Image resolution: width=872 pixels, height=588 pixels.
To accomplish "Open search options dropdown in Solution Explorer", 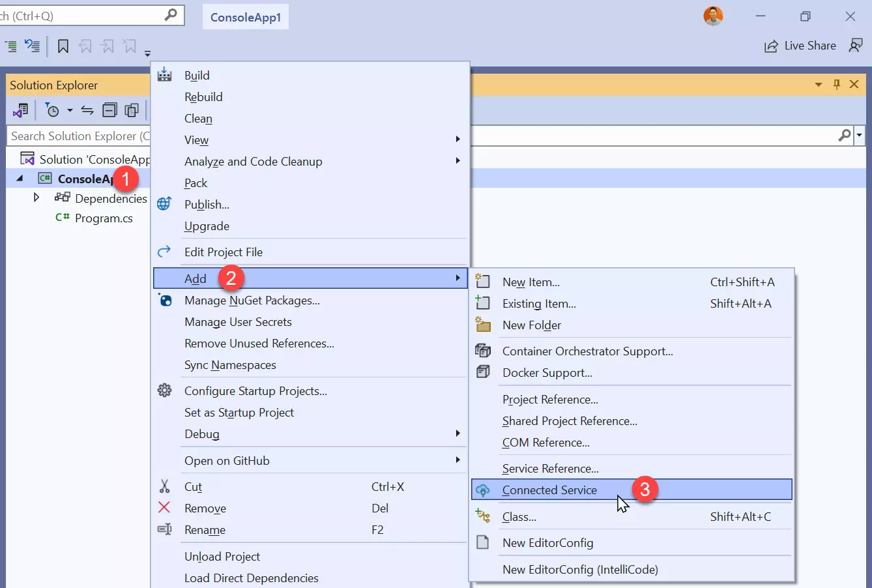I will point(860,136).
